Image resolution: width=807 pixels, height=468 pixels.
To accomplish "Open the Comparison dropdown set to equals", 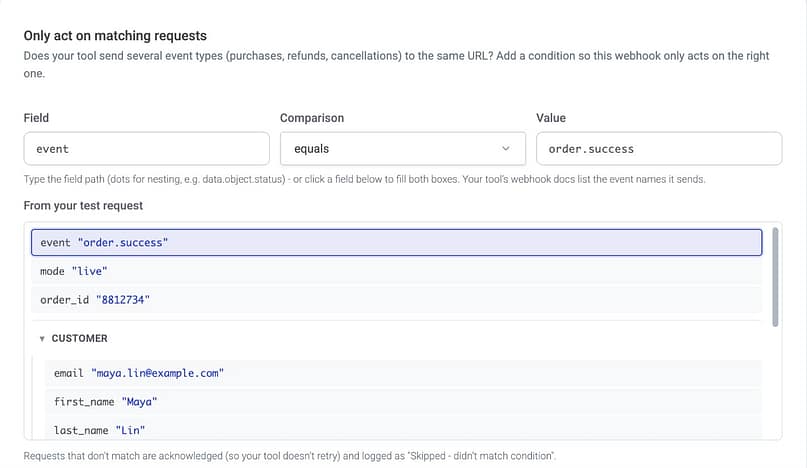I will point(402,149).
